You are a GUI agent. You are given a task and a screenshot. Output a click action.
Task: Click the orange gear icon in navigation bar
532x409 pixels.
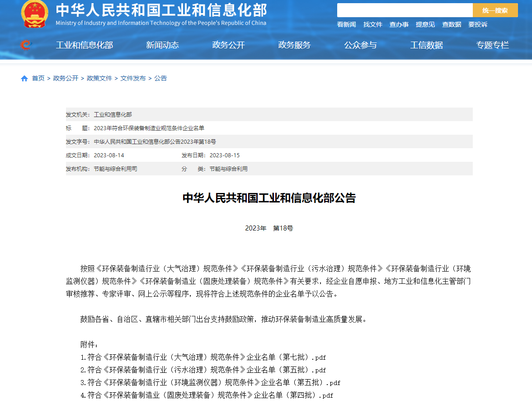[x=25, y=45]
